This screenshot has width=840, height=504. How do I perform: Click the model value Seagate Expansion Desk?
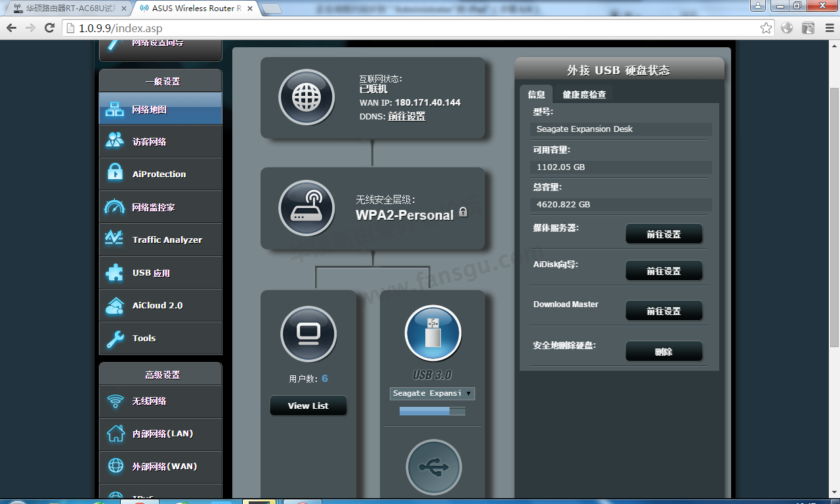pyautogui.click(x=585, y=129)
